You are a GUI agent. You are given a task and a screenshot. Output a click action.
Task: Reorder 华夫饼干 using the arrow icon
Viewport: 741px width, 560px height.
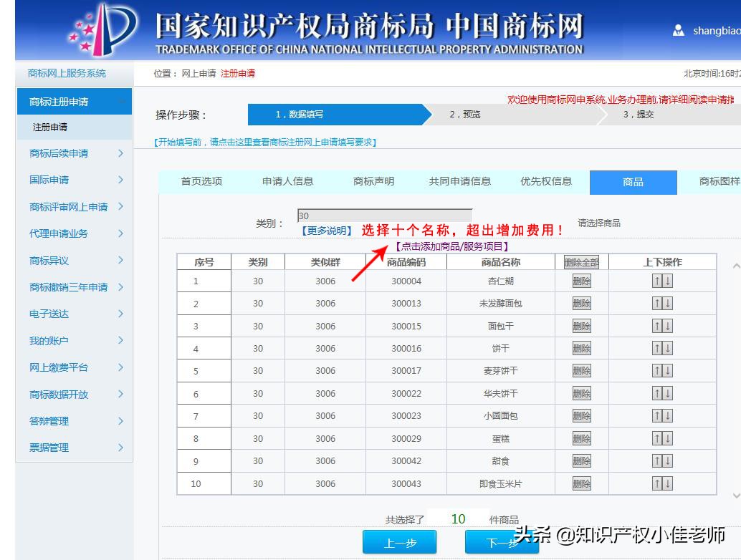(661, 393)
